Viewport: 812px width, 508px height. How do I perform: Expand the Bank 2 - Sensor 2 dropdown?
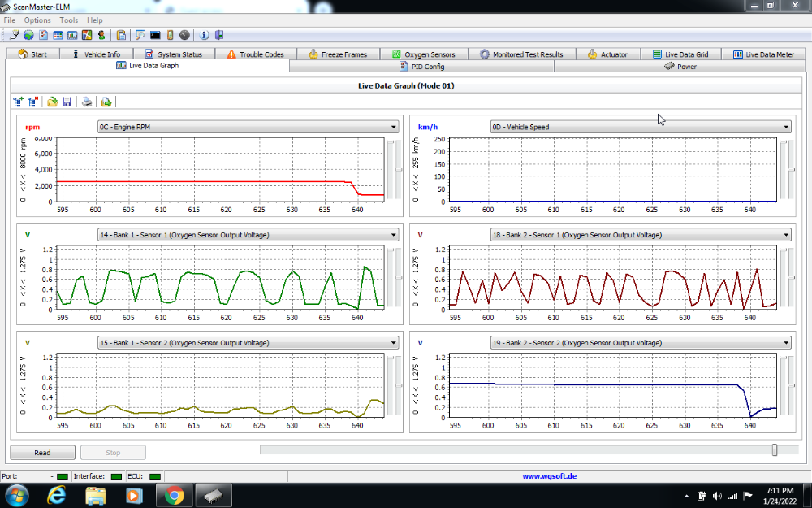785,343
